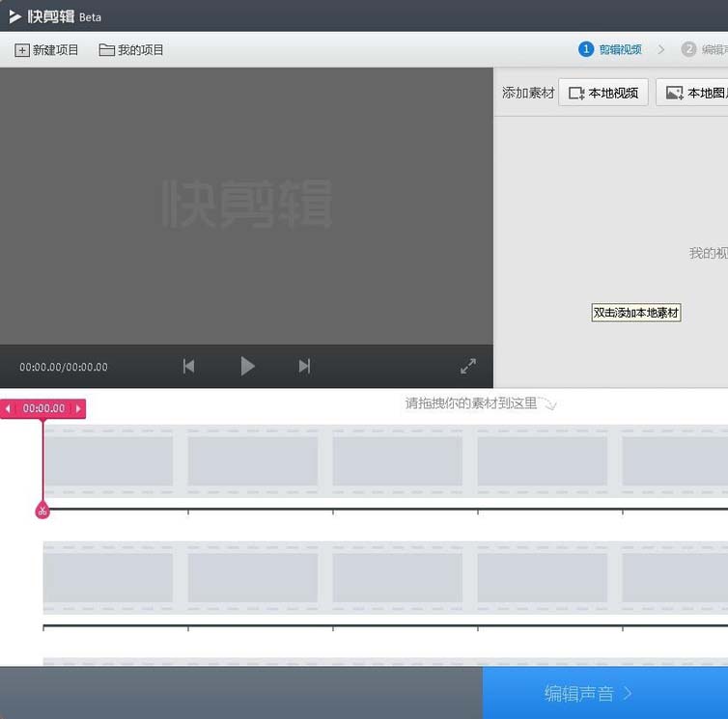Click the 快剪辑 app logo icon

[x=14, y=16]
